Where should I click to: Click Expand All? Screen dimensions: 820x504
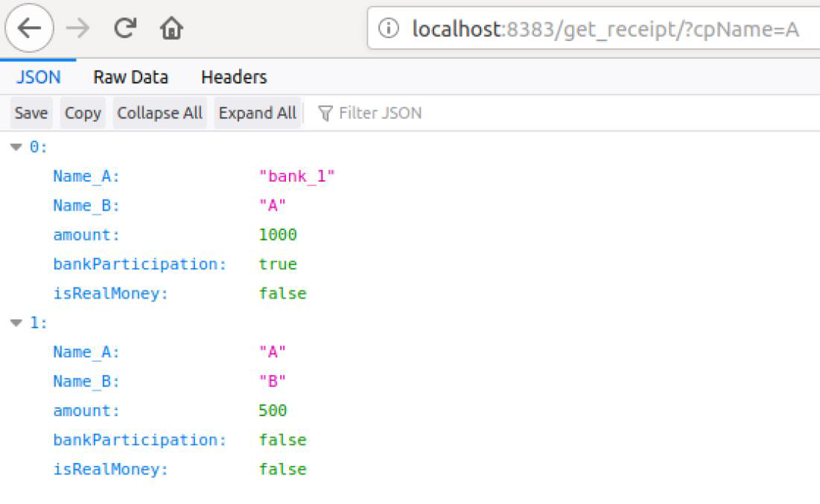click(x=257, y=113)
